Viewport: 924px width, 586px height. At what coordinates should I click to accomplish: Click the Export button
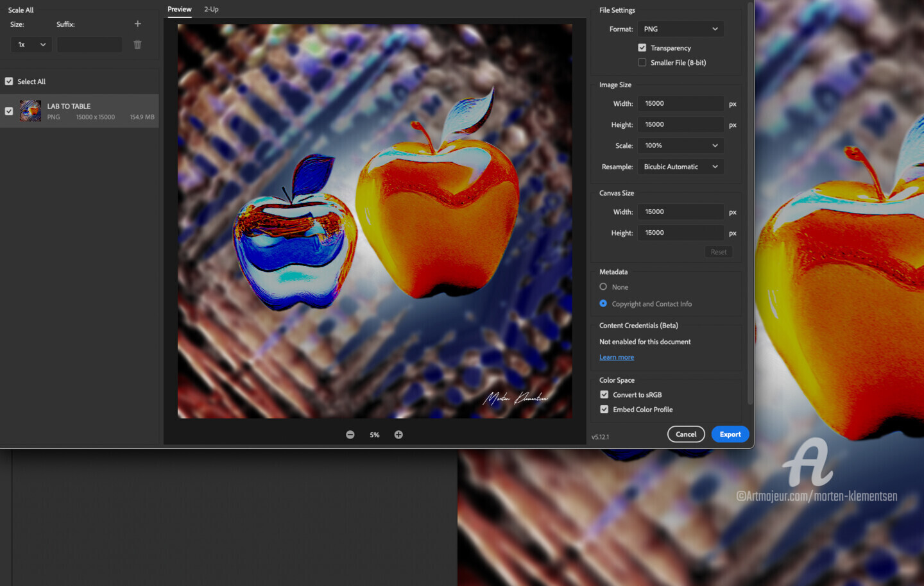[730, 434]
